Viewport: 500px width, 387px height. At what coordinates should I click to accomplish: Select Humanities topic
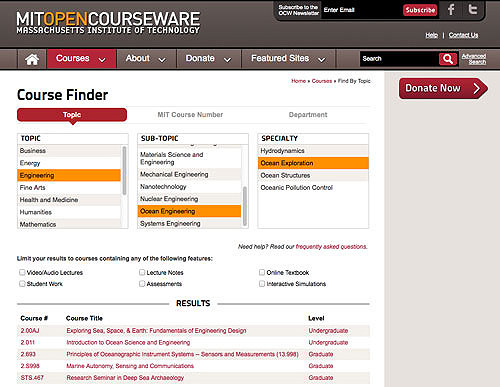69,212
